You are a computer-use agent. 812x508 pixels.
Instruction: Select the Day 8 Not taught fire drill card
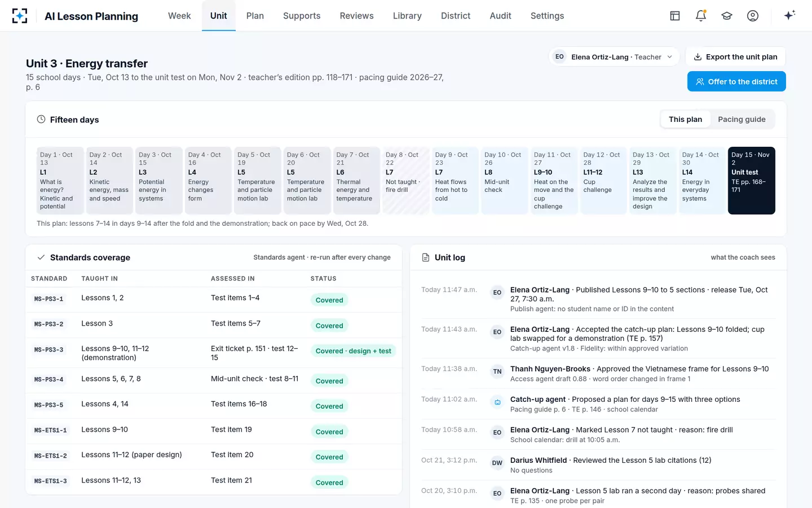pos(405,181)
